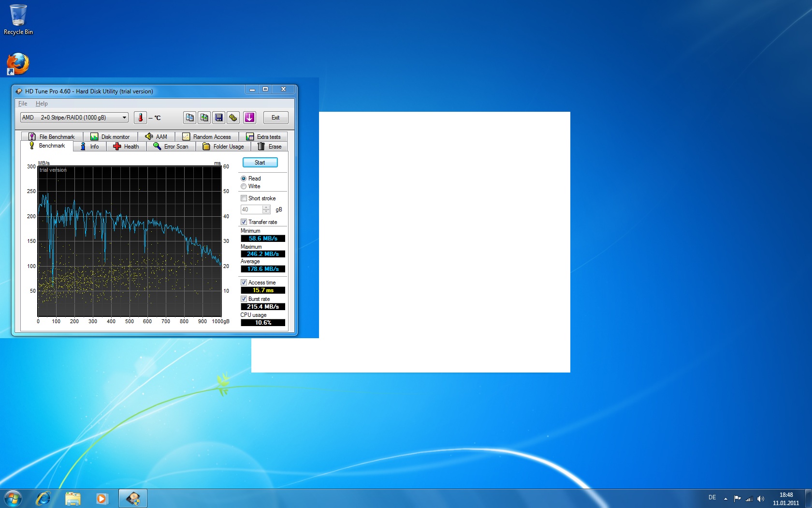Disable the Access time checkbox
Image resolution: width=812 pixels, height=508 pixels.
click(244, 283)
